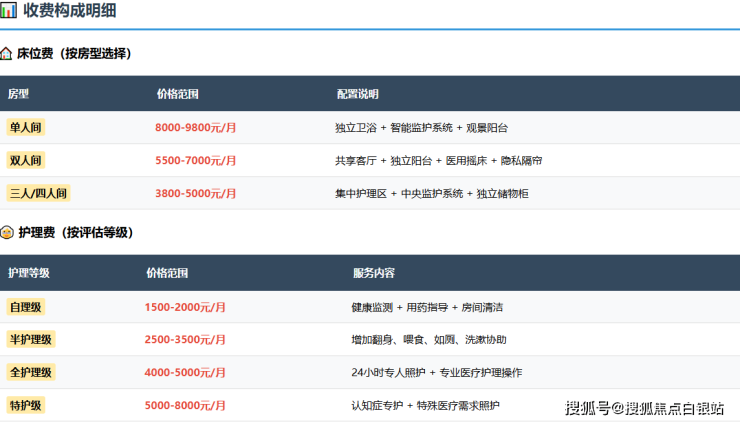Choose the 特护级 care level badge

[27, 405]
